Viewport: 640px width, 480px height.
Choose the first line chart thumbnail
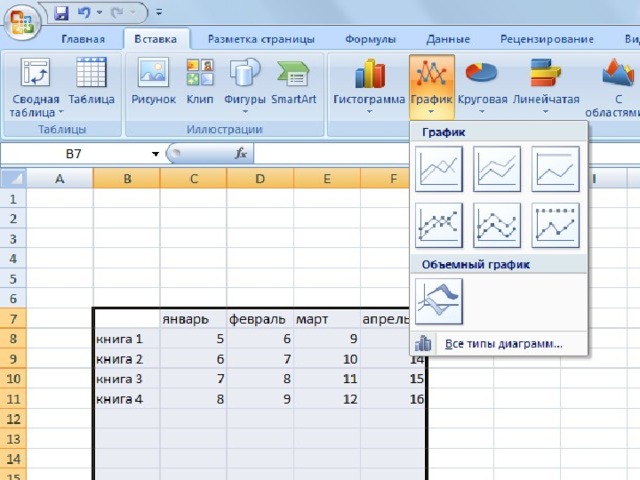(438, 169)
